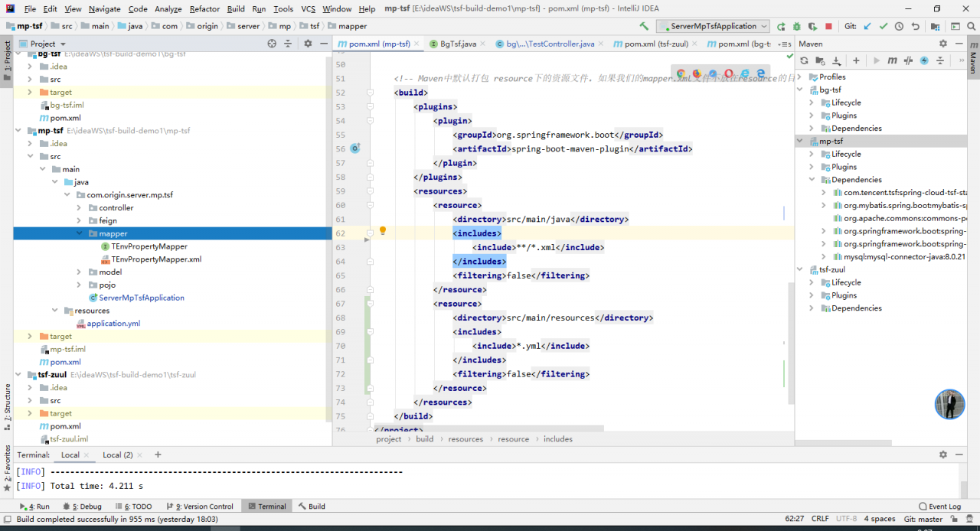Click CRLF line separator in status bar

click(820, 519)
